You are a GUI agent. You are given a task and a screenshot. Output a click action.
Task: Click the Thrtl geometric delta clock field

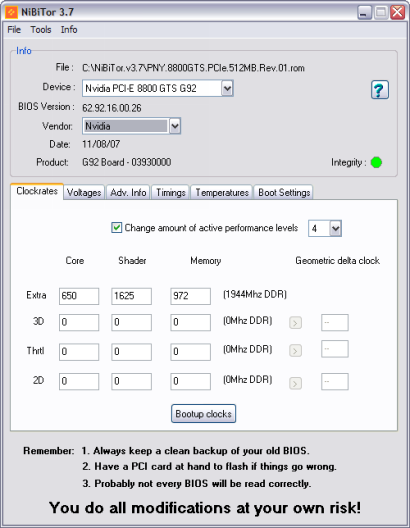(x=335, y=349)
